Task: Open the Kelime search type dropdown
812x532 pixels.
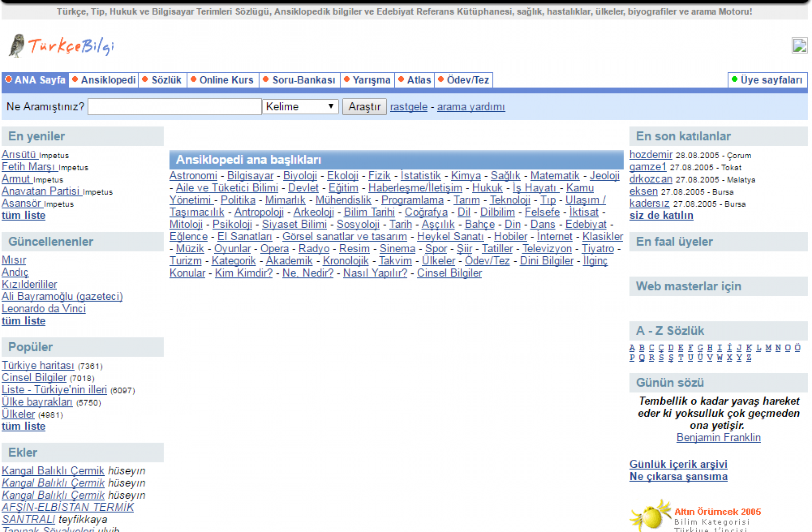Action: (300, 107)
